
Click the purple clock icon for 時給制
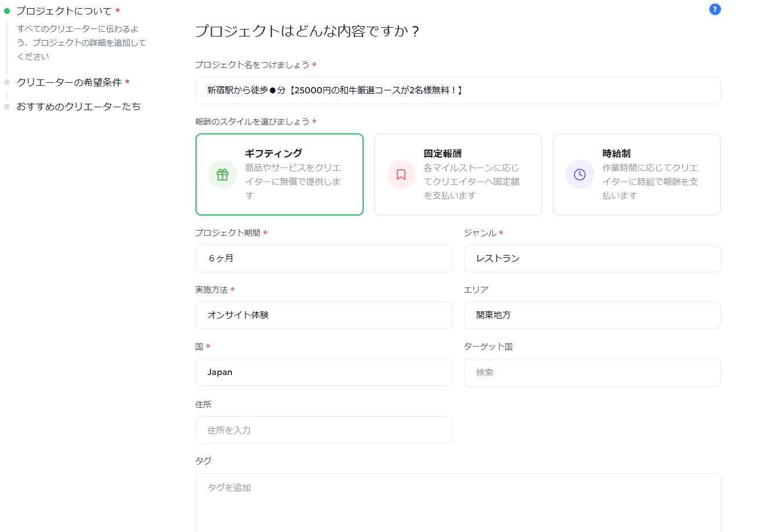580,174
